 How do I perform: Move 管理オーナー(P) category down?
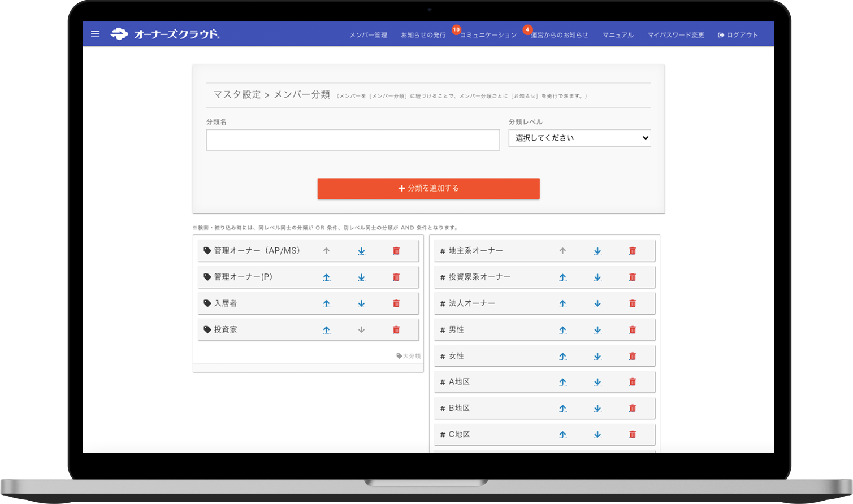(x=361, y=277)
